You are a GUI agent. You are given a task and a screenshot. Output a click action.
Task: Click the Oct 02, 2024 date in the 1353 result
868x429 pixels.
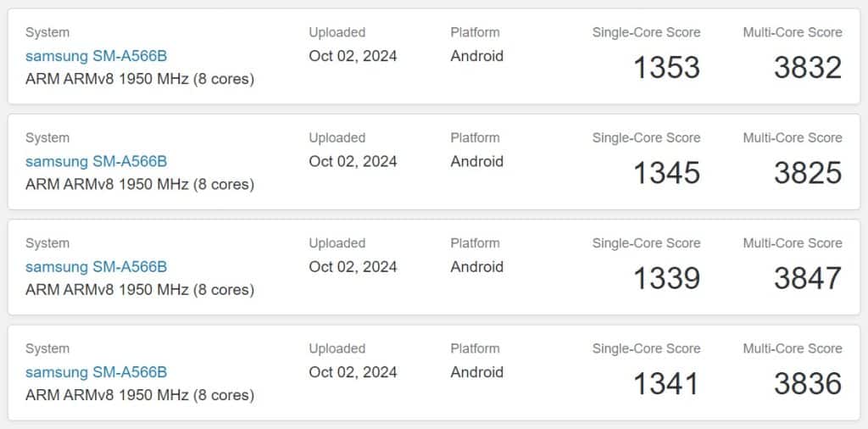click(x=353, y=57)
